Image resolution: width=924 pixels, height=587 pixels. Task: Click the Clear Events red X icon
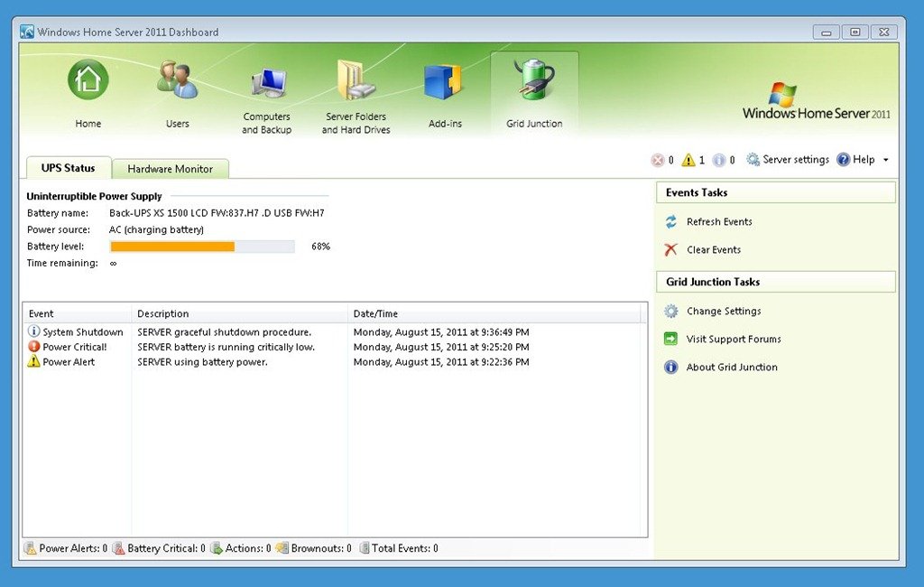click(670, 249)
